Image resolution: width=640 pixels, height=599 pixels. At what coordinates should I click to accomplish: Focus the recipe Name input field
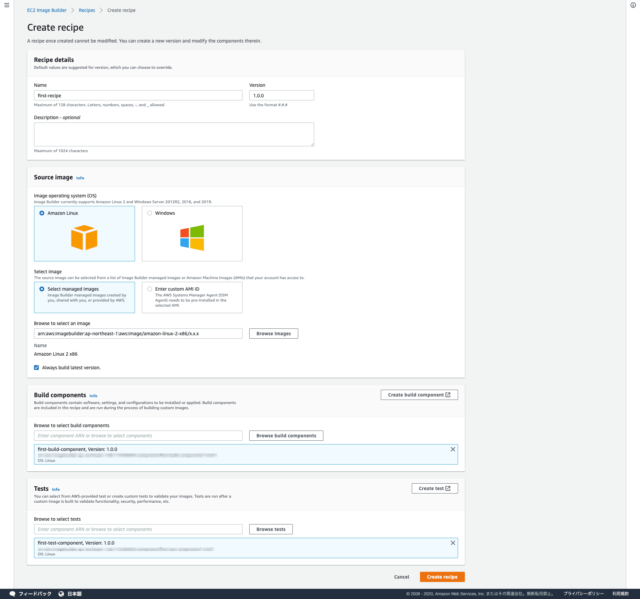[x=138, y=95]
